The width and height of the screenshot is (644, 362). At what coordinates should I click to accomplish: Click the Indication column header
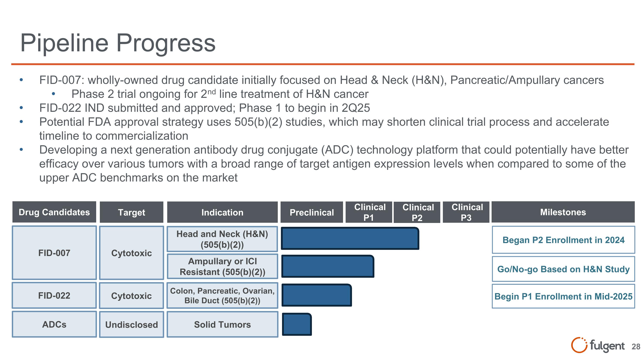(x=222, y=212)
